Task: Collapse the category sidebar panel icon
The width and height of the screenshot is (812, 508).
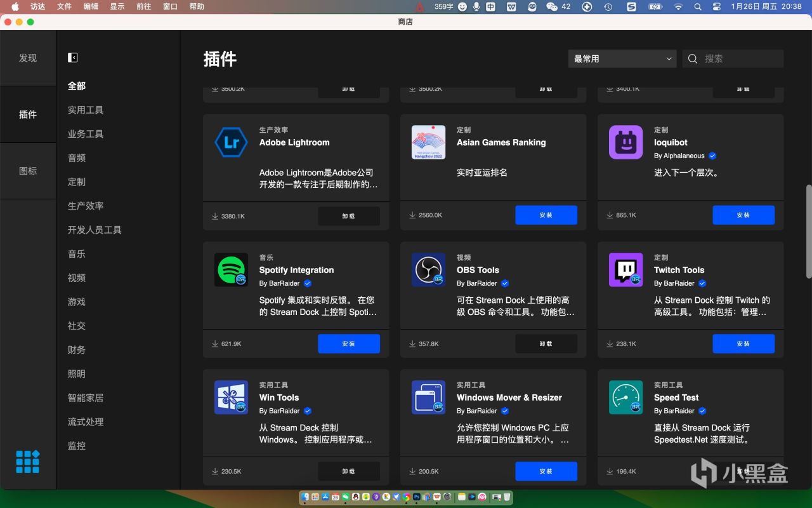Action: pos(73,58)
